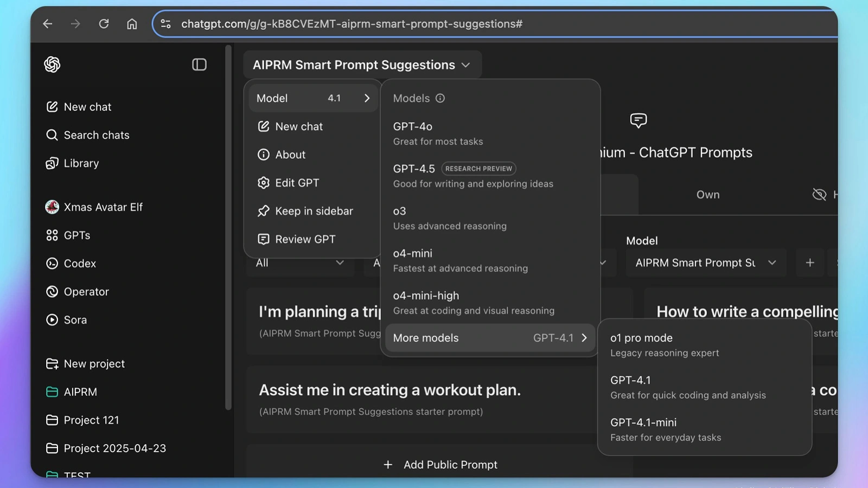Reload the page with refresh icon
868x488 pixels.
pos(104,24)
